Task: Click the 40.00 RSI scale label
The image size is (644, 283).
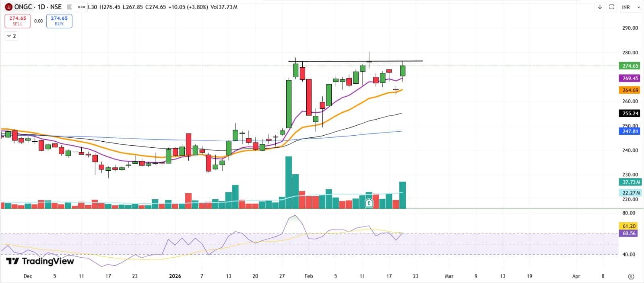Action: tap(628, 254)
